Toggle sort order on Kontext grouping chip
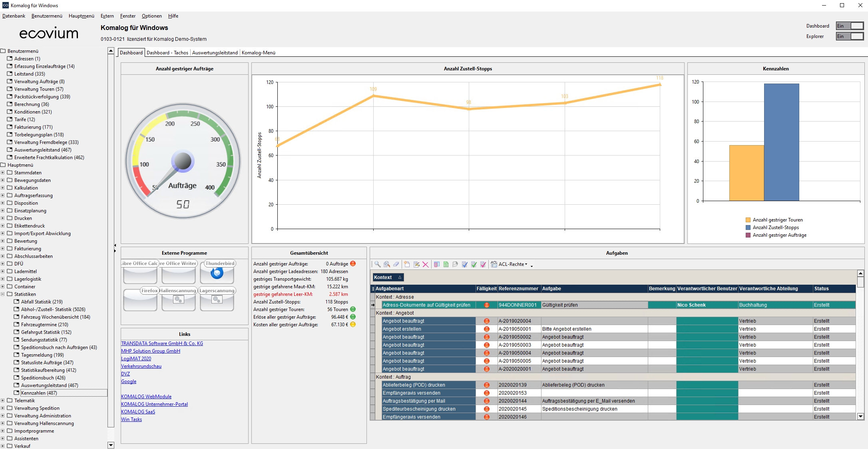This screenshot has height=449, width=868. pos(388,277)
